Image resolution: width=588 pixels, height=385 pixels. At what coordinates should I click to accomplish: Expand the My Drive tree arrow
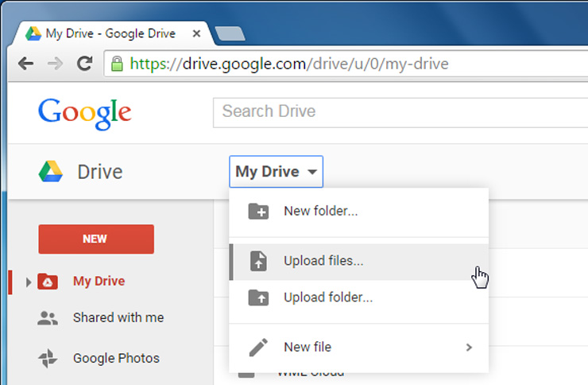tap(28, 282)
